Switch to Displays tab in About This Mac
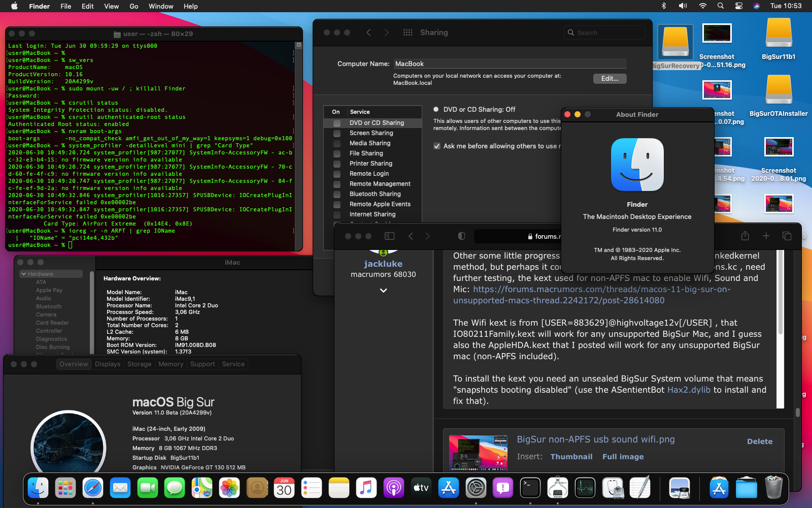 coord(108,364)
